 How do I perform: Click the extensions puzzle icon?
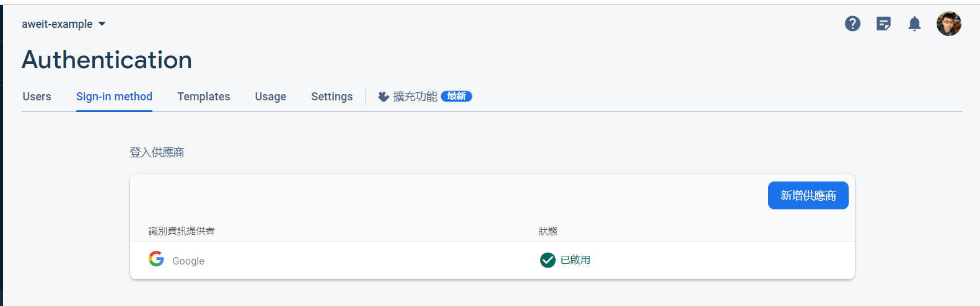[x=383, y=97]
